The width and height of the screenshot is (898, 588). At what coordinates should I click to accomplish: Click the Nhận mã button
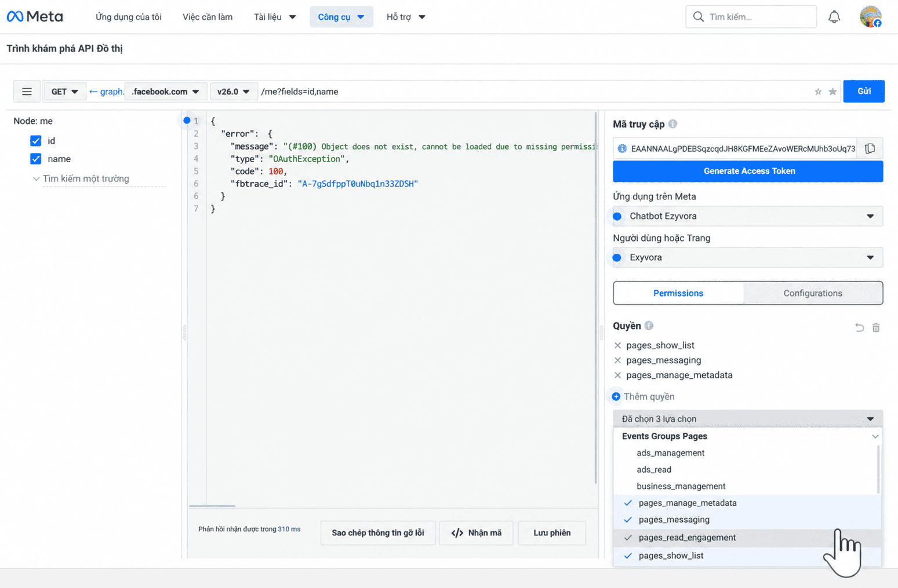point(476,533)
